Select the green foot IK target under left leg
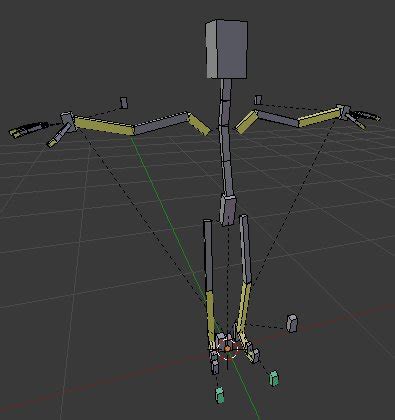 (x=220, y=396)
